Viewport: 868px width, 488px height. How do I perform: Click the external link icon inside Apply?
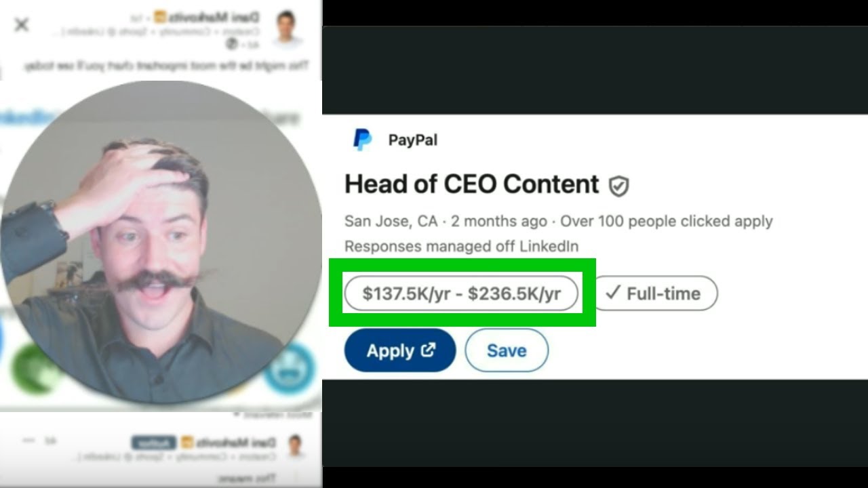(x=428, y=350)
